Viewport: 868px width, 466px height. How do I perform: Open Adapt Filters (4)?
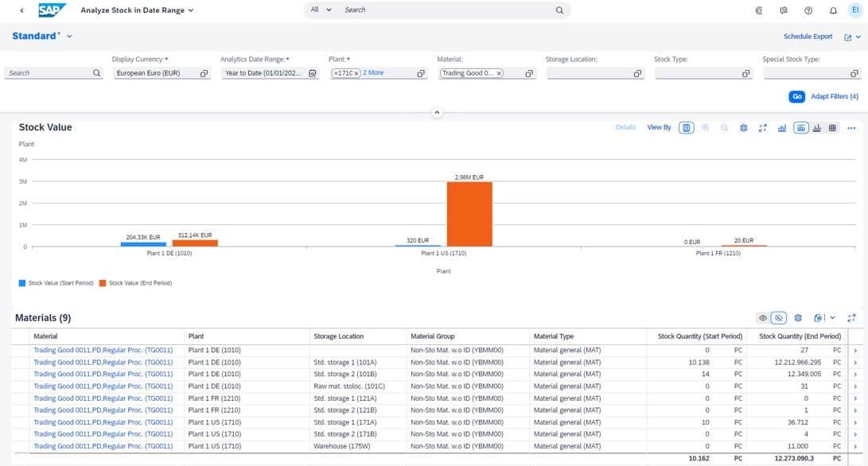[835, 96]
